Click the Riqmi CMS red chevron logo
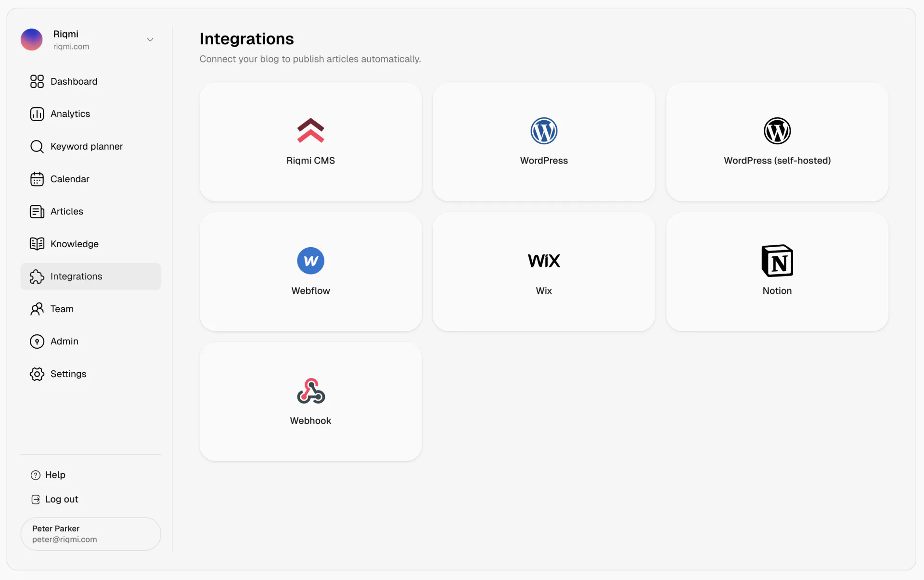This screenshot has height=580, width=924. click(x=311, y=130)
